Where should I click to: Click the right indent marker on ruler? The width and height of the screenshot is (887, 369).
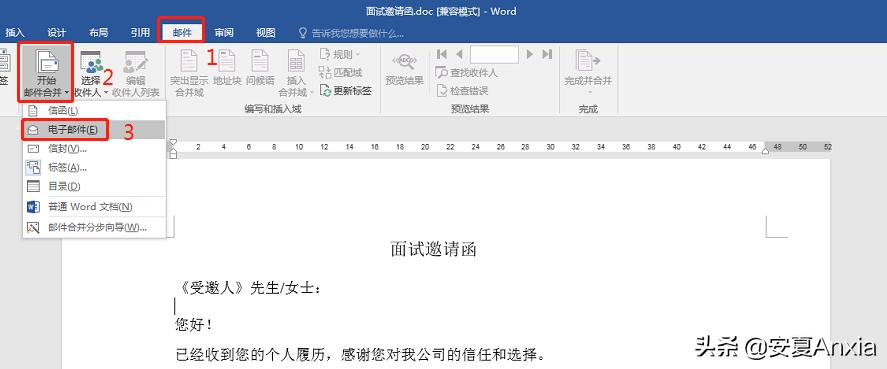[x=765, y=151]
